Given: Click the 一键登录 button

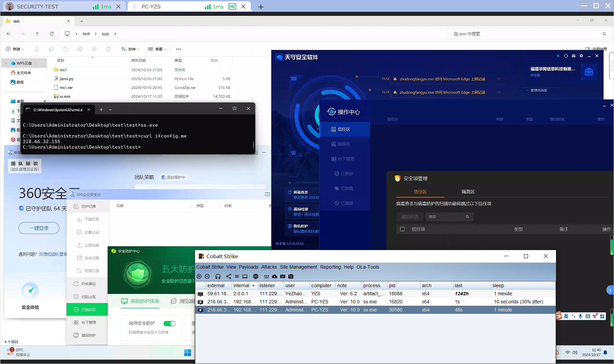Looking at the screenshot, I should (x=39, y=228).
